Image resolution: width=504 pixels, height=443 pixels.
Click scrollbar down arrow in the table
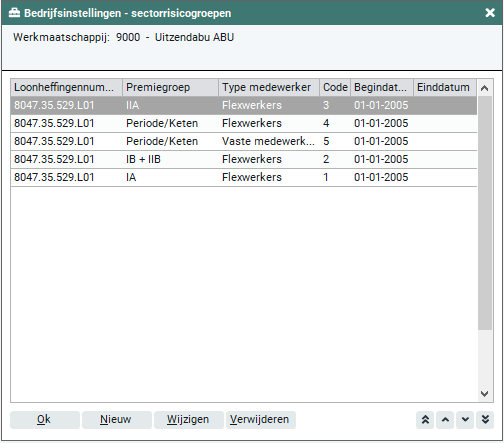pyautogui.click(x=485, y=394)
